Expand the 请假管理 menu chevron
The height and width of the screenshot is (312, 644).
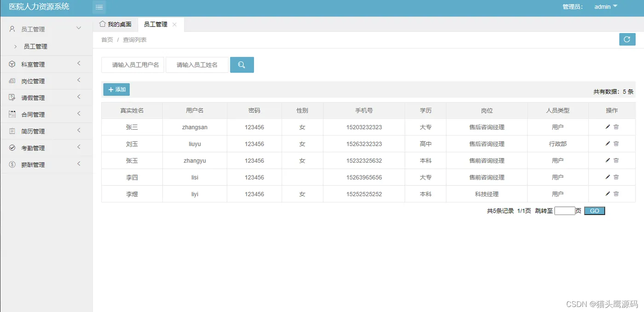[79, 97]
